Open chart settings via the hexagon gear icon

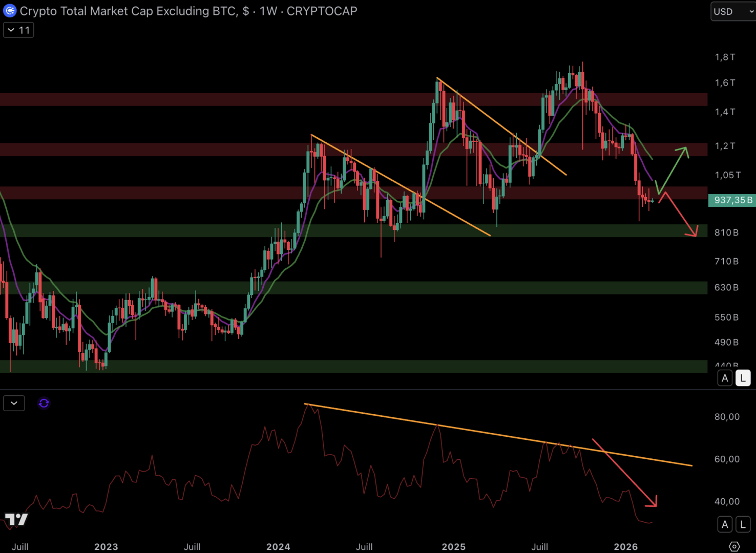coord(734,546)
